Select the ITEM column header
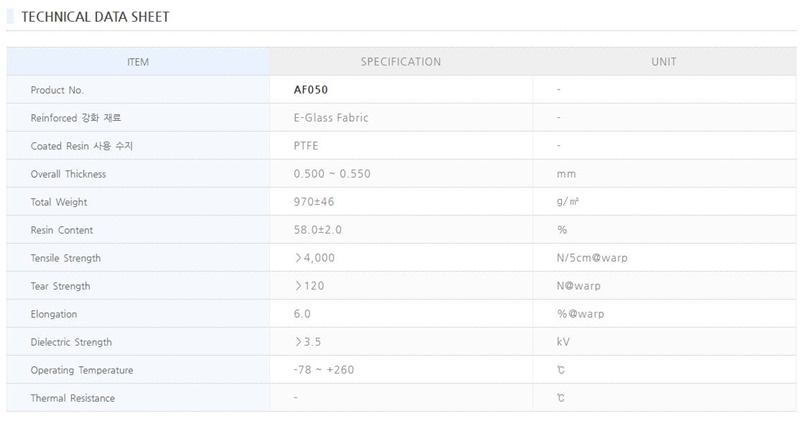Screen dimensions: 800x423 [138, 62]
